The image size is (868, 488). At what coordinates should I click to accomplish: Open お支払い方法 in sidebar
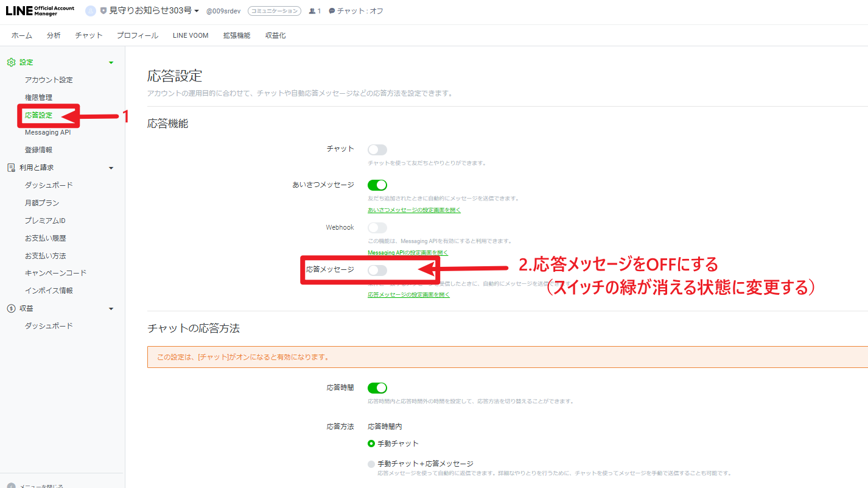click(x=46, y=256)
